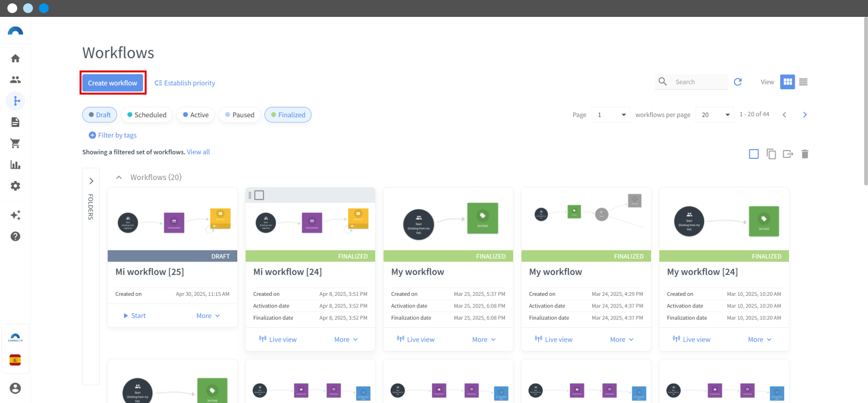Click Establish priority link
Image resolution: width=868 pixels, height=403 pixels.
coord(185,83)
